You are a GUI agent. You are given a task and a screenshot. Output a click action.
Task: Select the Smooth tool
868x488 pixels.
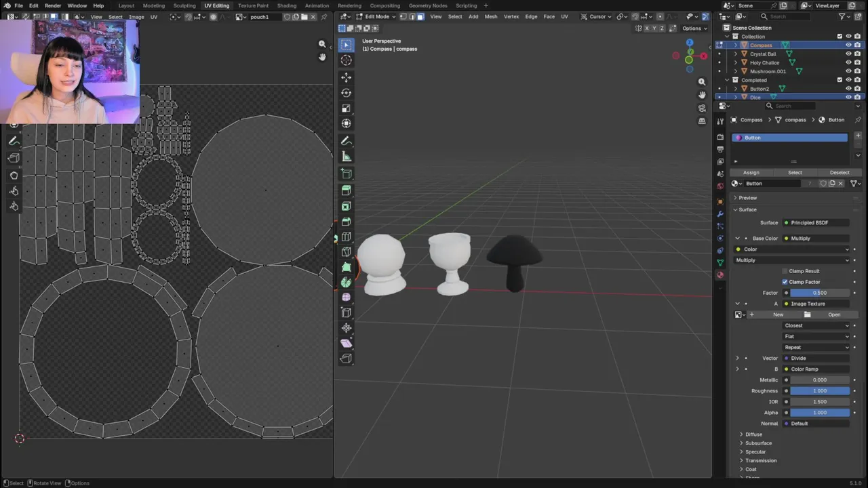pos(346,298)
